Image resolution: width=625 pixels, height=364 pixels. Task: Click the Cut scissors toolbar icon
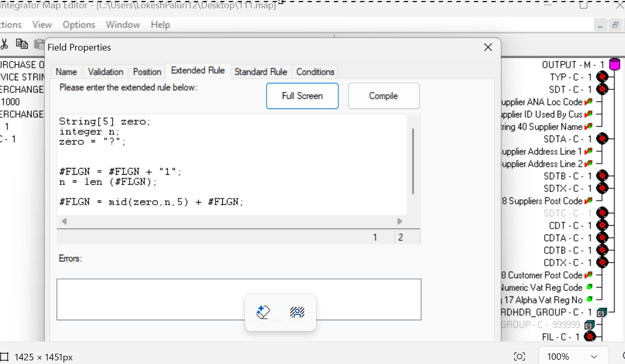click(x=4, y=44)
